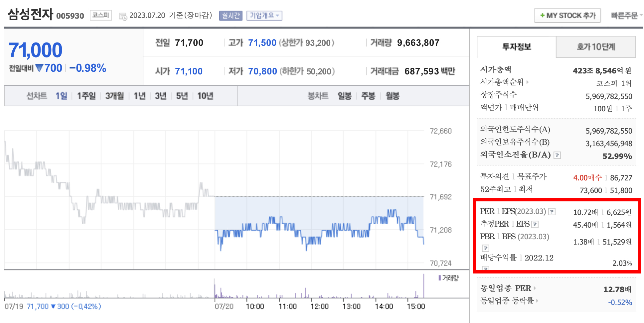The width and height of the screenshot is (644, 323).
Task: Open help icon below PBR BPS row
Action: [x=486, y=248]
